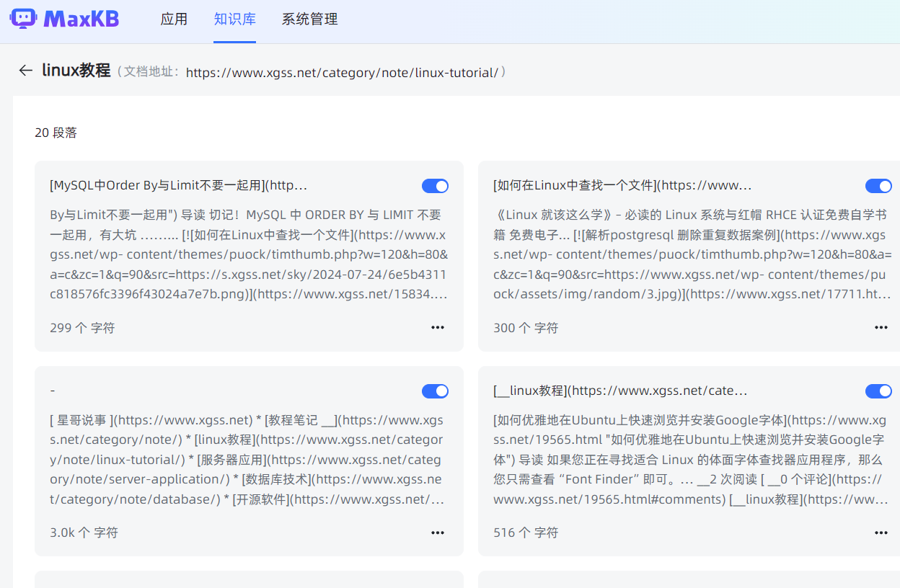
Task: Disable the MySQL中Order By paragraph toggle
Action: [435, 186]
